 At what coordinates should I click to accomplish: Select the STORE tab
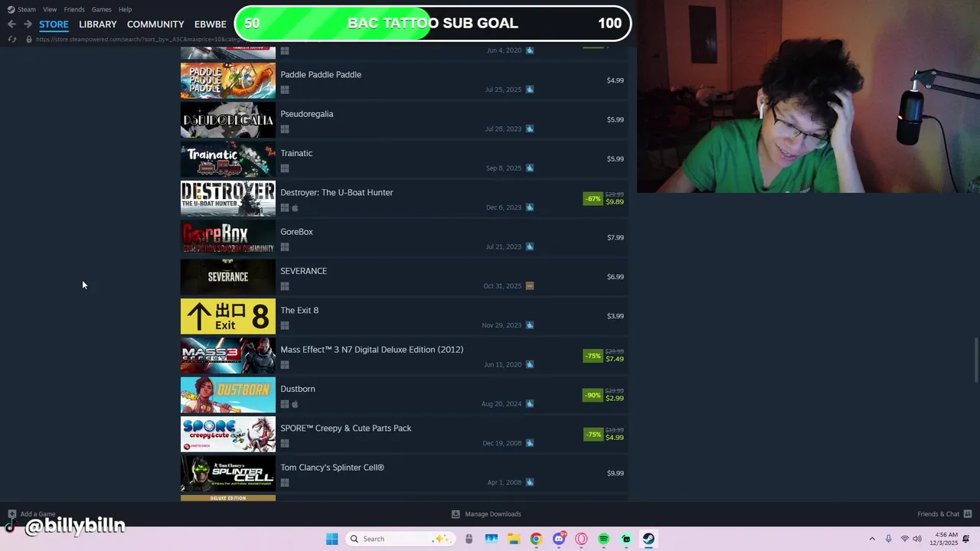(x=54, y=24)
